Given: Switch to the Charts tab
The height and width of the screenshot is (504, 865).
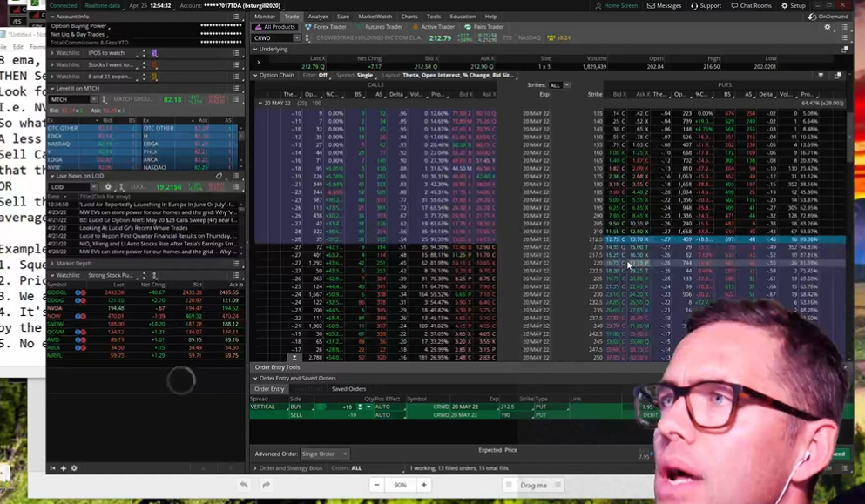Looking at the screenshot, I should click(x=409, y=17).
